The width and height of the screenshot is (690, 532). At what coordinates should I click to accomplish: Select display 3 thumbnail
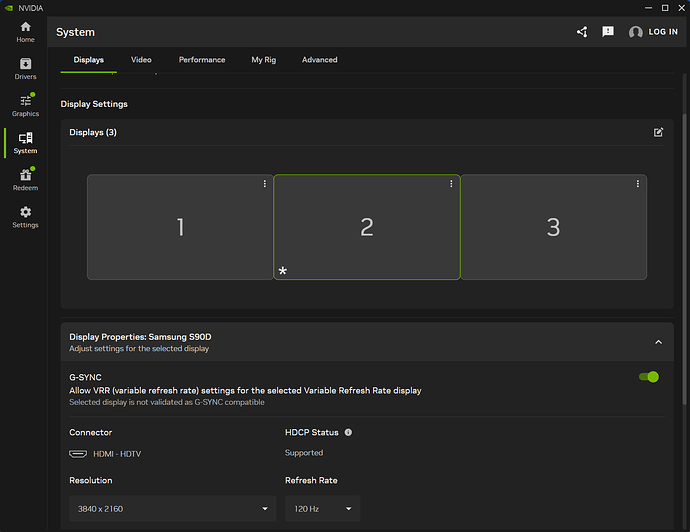click(x=554, y=227)
